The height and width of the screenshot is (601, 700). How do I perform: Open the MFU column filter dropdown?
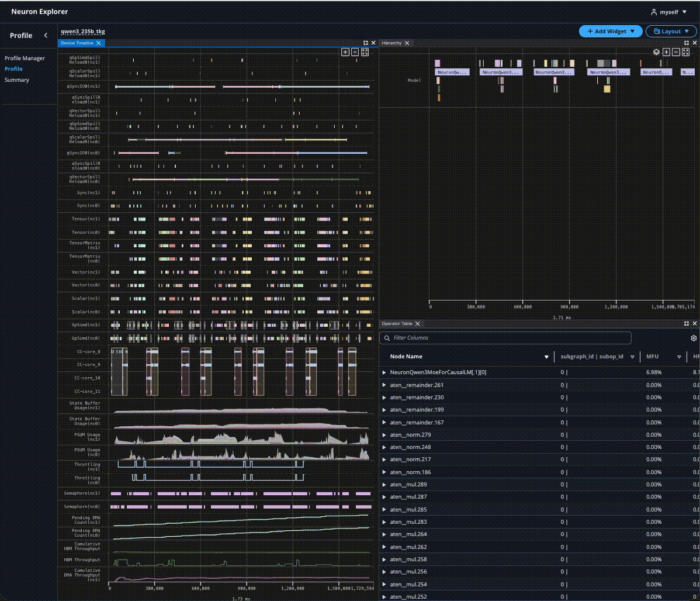coord(679,357)
